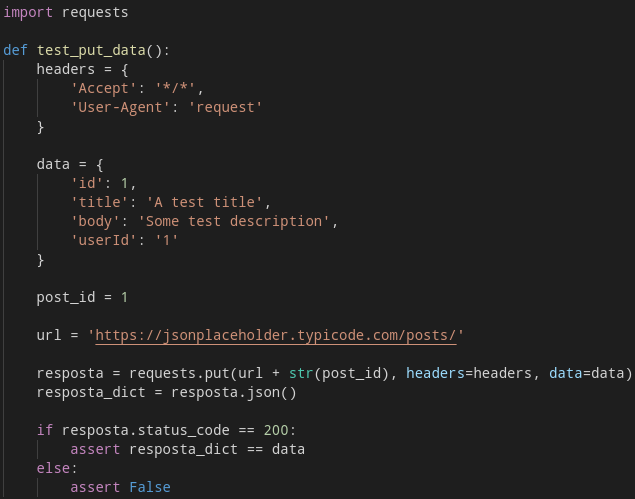
Task: Click the str builtin call
Action: pyautogui.click(x=301, y=373)
